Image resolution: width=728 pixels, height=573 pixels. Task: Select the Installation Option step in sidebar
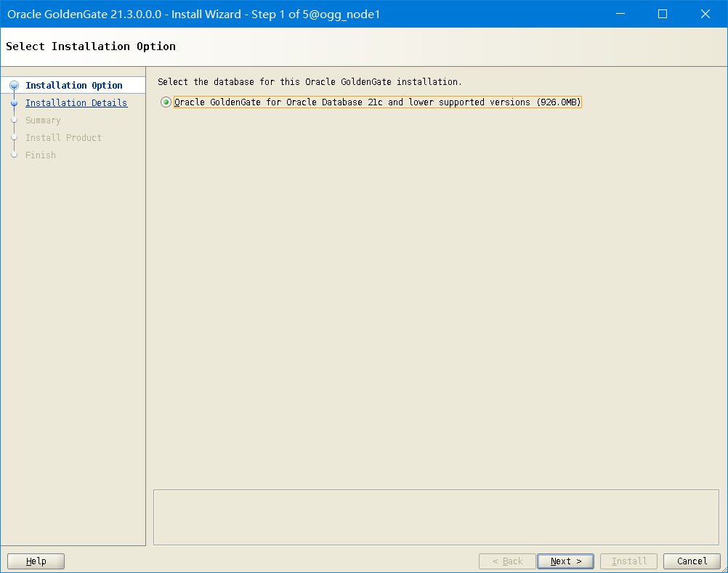click(74, 86)
